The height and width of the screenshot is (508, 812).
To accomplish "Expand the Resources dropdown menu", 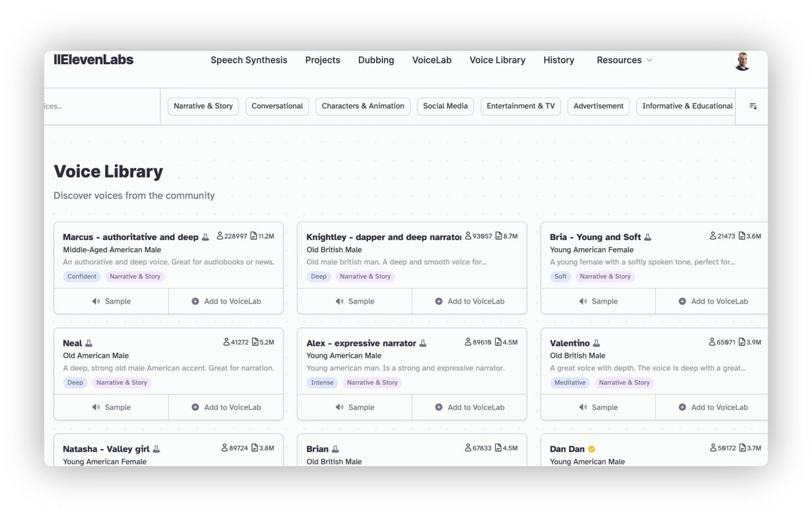I will click(x=624, y=60).
